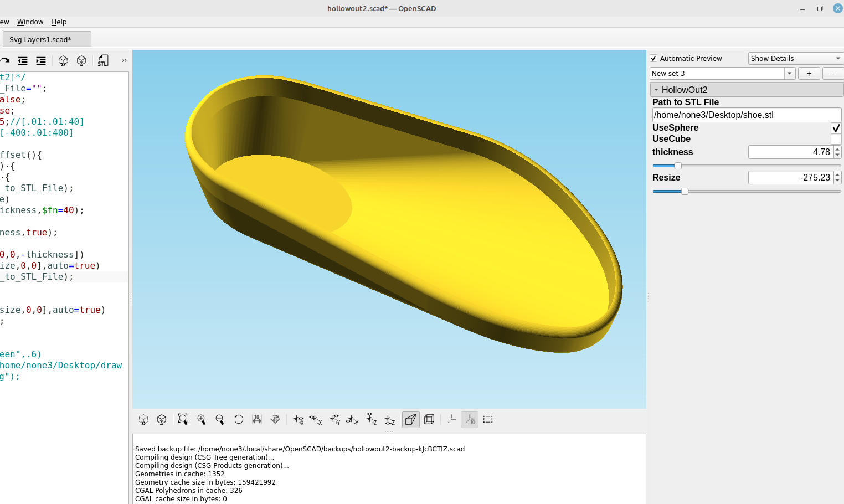
Task: Click the Reset View icon
Action: (239, 419)
